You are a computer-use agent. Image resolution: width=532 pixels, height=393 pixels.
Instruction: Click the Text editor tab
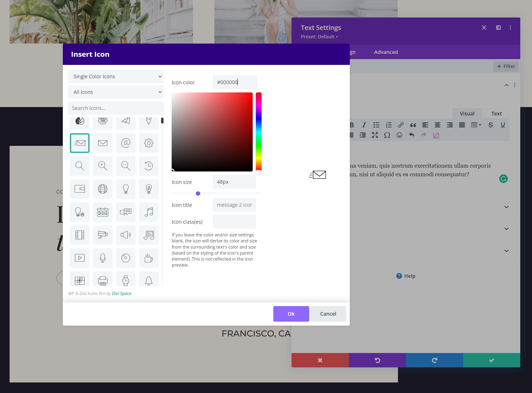496,113
